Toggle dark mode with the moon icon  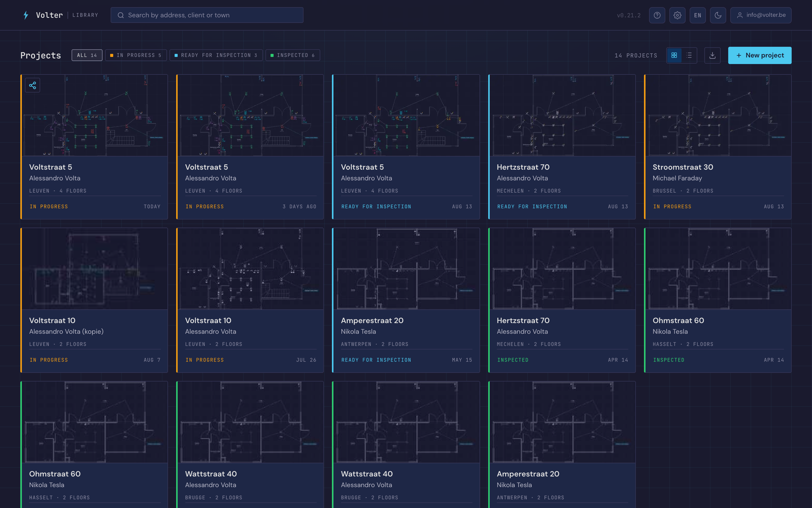718,15
